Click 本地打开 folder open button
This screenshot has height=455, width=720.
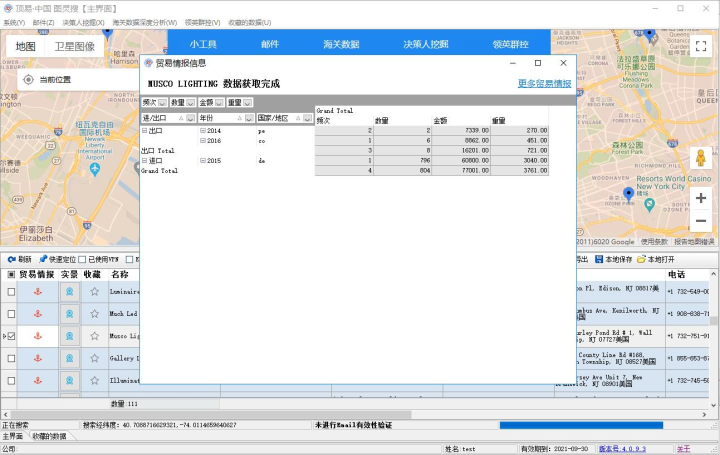click(656, 259)
